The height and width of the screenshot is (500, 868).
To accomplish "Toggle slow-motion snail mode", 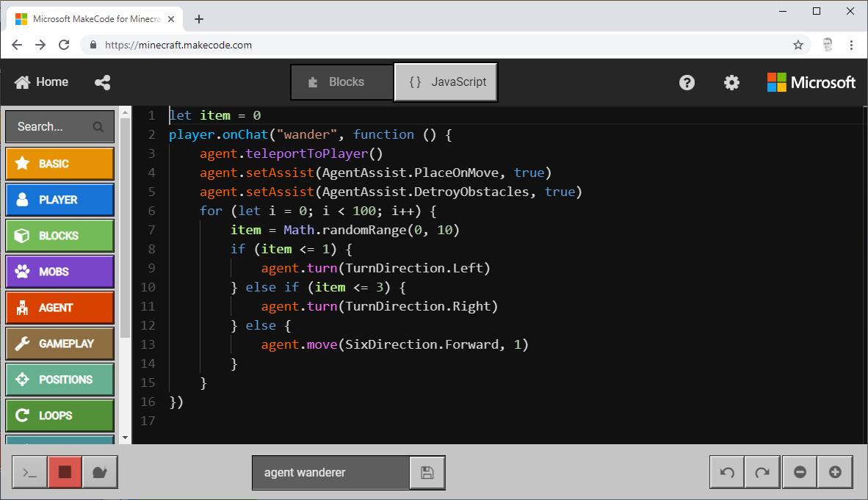I will [x=100, y=472].
